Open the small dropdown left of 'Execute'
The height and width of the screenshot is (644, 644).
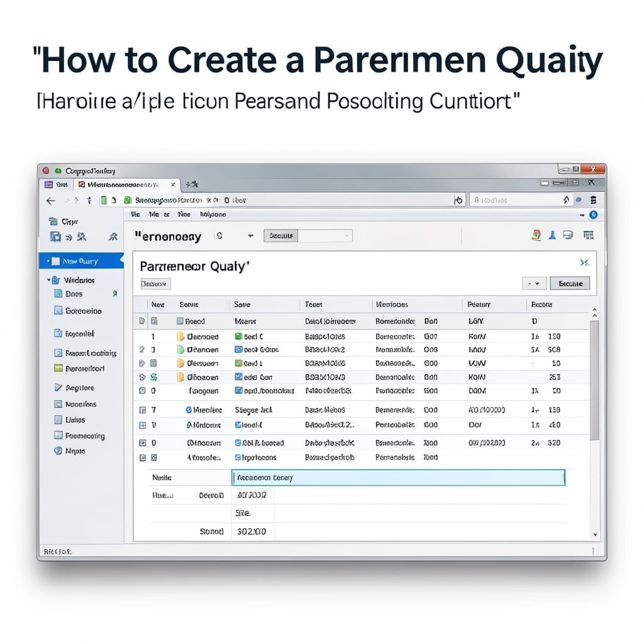coord(534,284)
